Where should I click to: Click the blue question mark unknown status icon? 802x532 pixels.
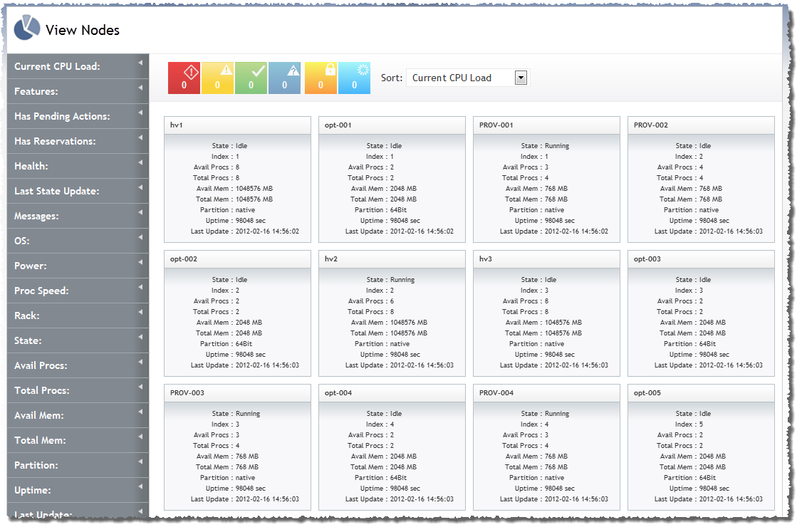(x=285, y=78)
